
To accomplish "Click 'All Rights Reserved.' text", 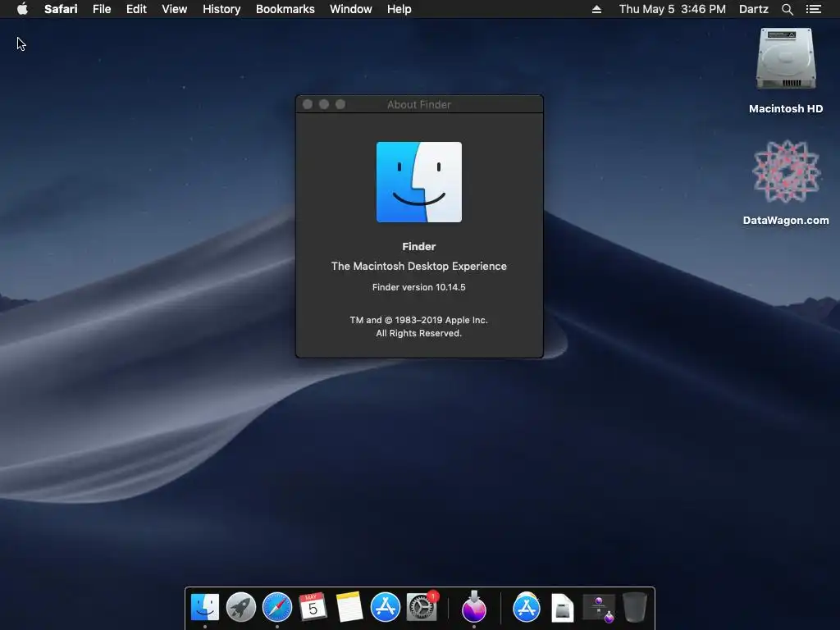I will coord(419,333).
